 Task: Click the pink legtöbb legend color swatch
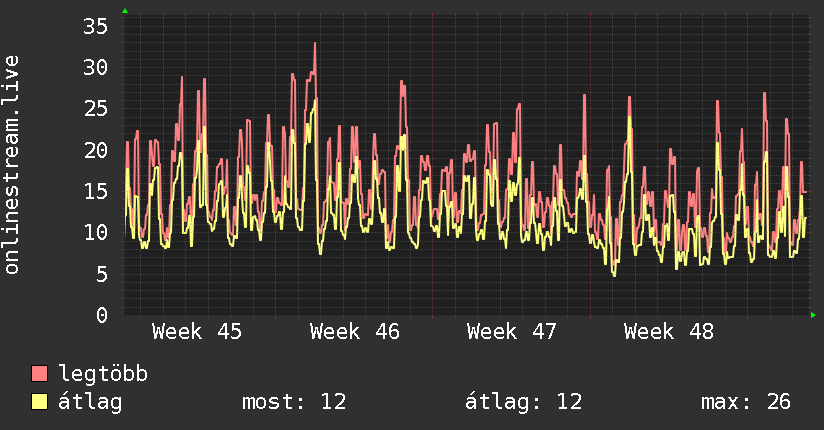pos(39,373)
